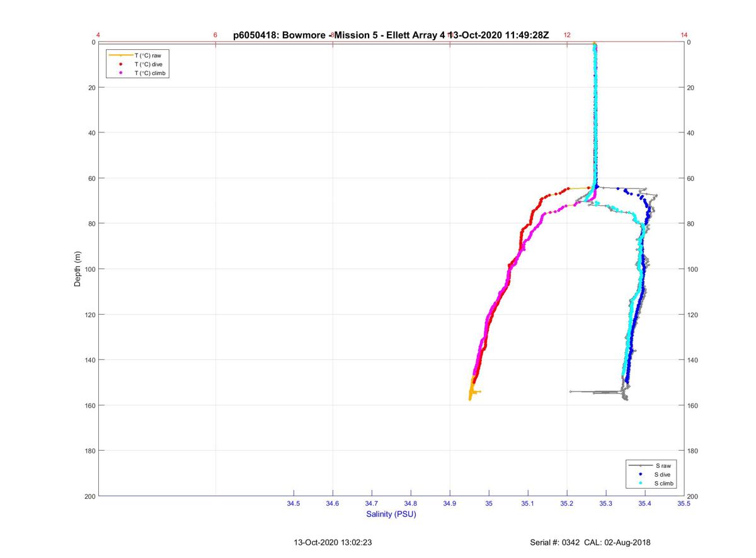Click red temperature tick label 14
Image resolution: width=756 pixels, height=558 pixels.
684,35
